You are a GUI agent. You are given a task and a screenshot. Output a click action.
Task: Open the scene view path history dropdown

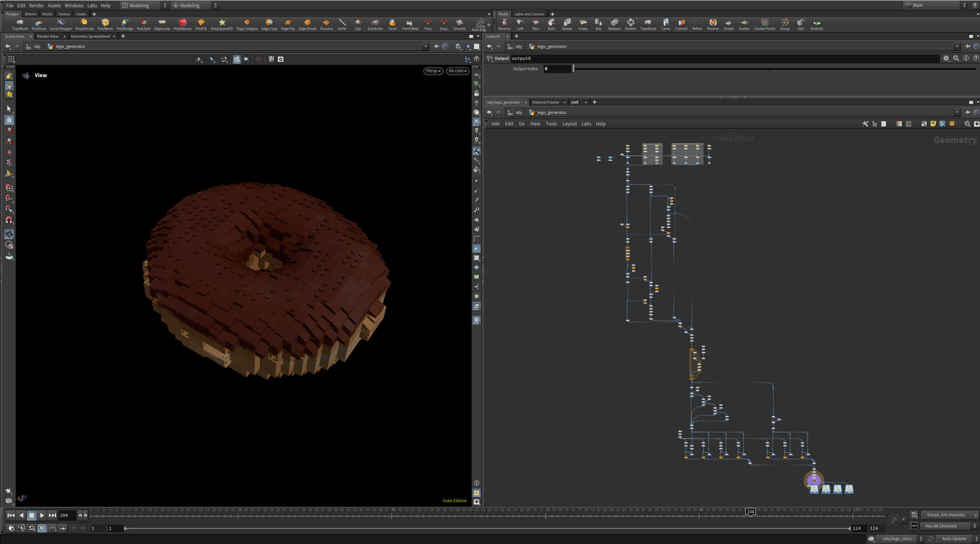[x=425, y=46]
